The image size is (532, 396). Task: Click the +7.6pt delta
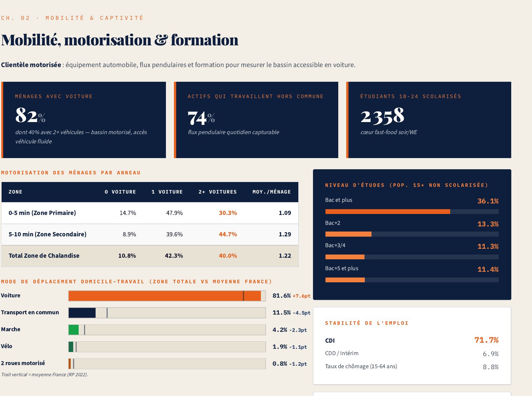[301, 296]
